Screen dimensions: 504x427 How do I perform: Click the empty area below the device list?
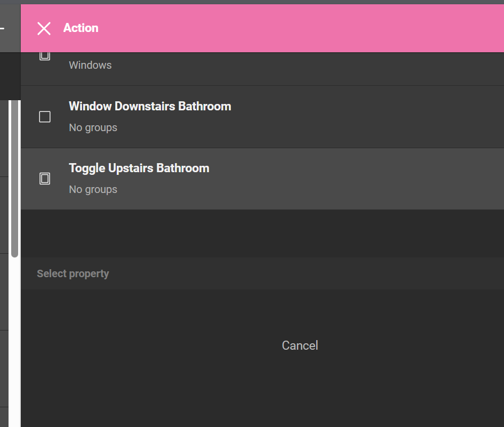tap(261, 233)
